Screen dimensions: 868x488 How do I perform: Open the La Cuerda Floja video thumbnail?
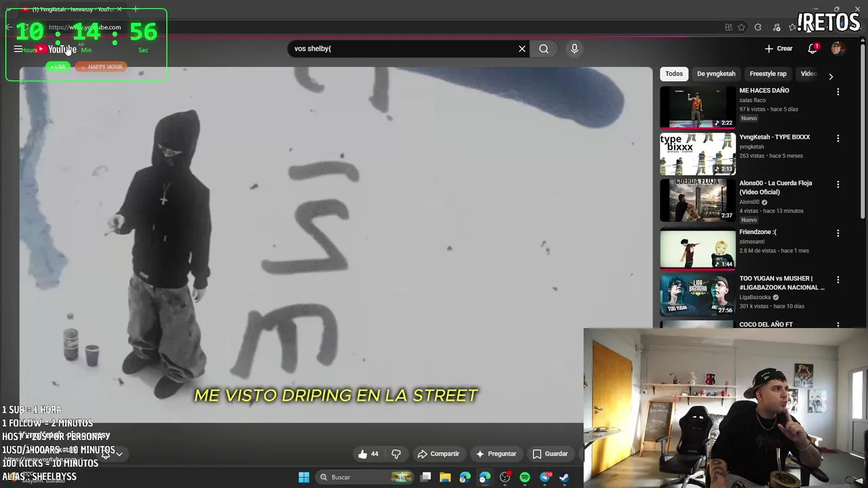(698, 200)
